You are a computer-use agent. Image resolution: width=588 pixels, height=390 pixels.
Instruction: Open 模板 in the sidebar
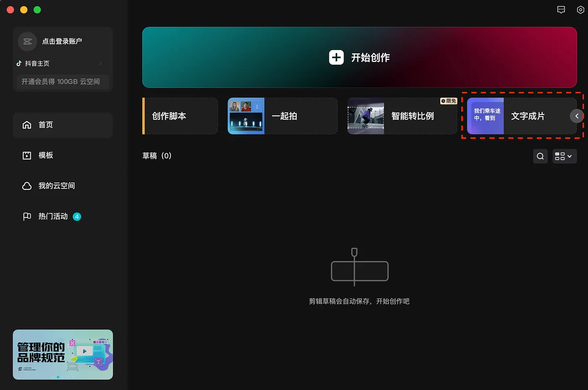pos(63,155)
